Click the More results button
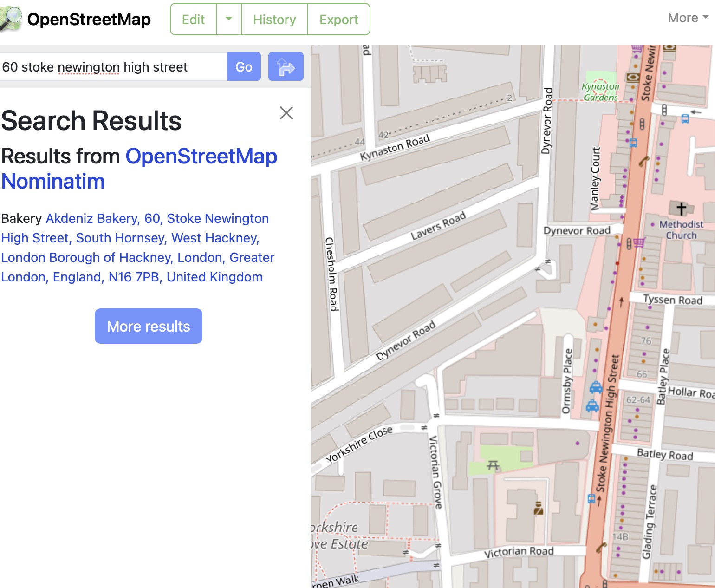 (149, 326)
